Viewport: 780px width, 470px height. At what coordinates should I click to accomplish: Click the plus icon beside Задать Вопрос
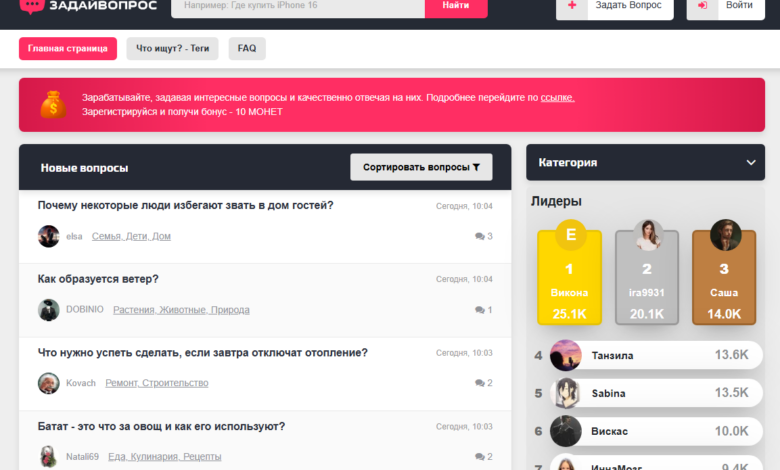click(x=572, y=5)
